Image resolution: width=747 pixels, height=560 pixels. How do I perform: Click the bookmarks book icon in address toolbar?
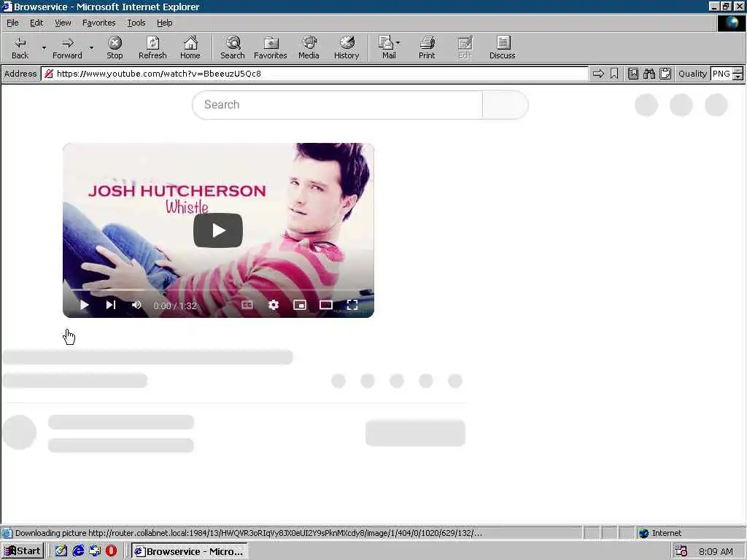632,74
